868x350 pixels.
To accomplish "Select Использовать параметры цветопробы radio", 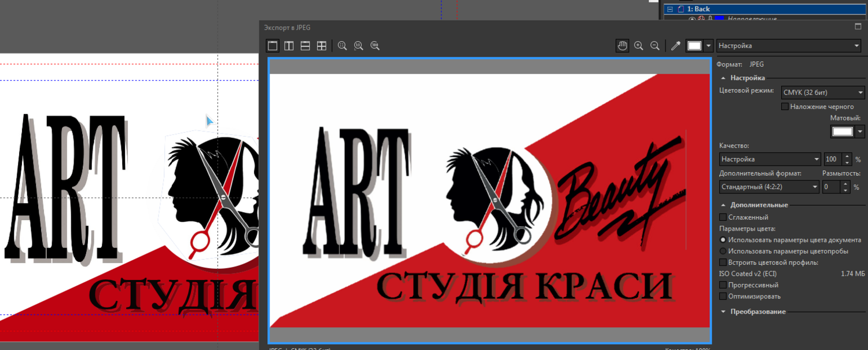I will click(723, 251).
